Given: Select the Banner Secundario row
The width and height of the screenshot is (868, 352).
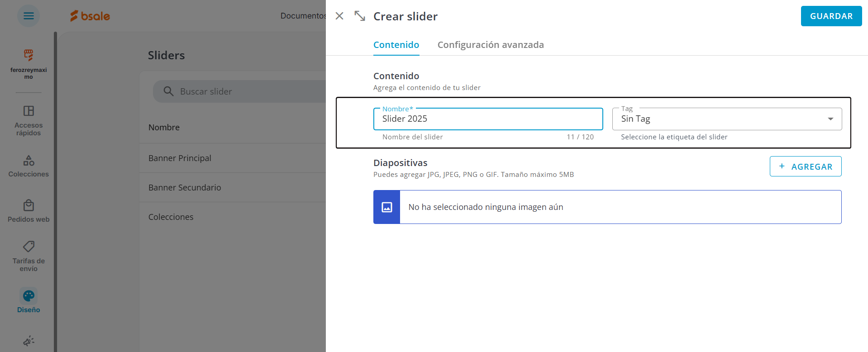Looking at the screenshot, I should pos(233,187).
